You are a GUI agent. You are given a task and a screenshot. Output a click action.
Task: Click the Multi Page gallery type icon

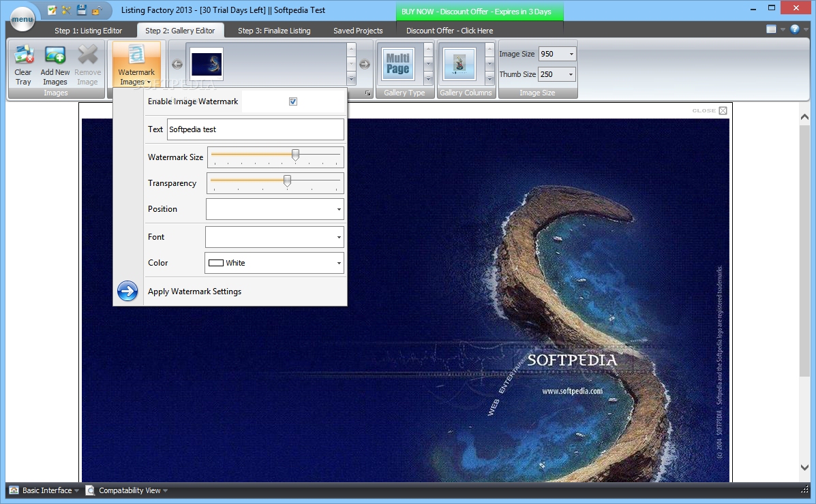coord(398,64)
